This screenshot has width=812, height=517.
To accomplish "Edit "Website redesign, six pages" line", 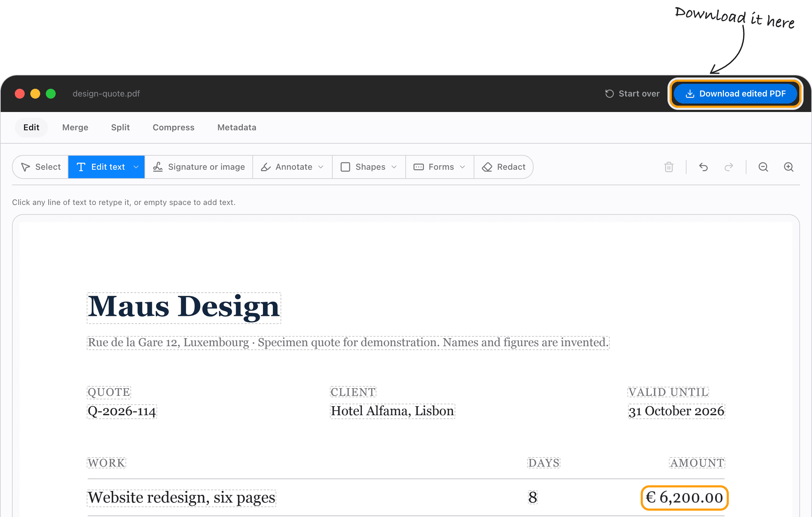I will tap(182, 498).
